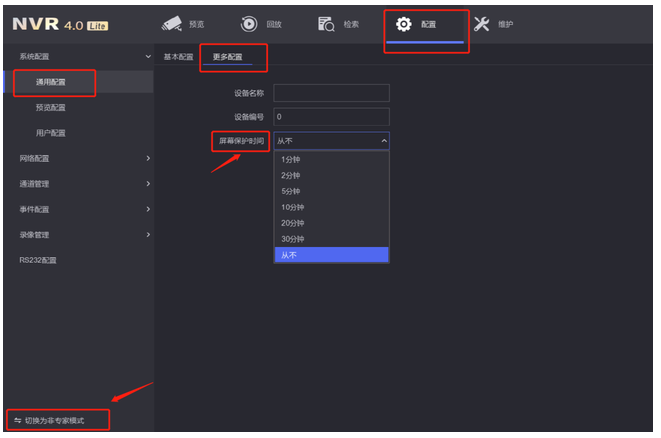661x438 pixels.
Task: Open 用户配置 in the sidebar
Action: pos(50,132)
